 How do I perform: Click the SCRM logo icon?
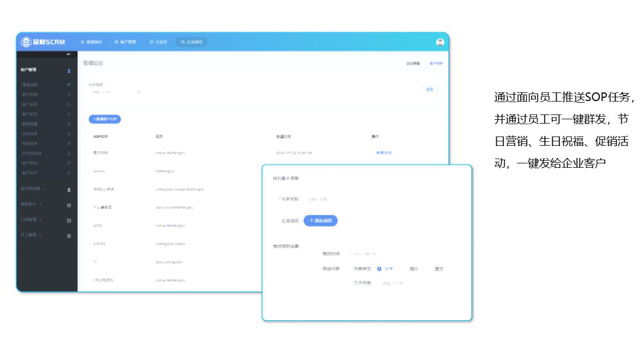click(x=26, y=42)
